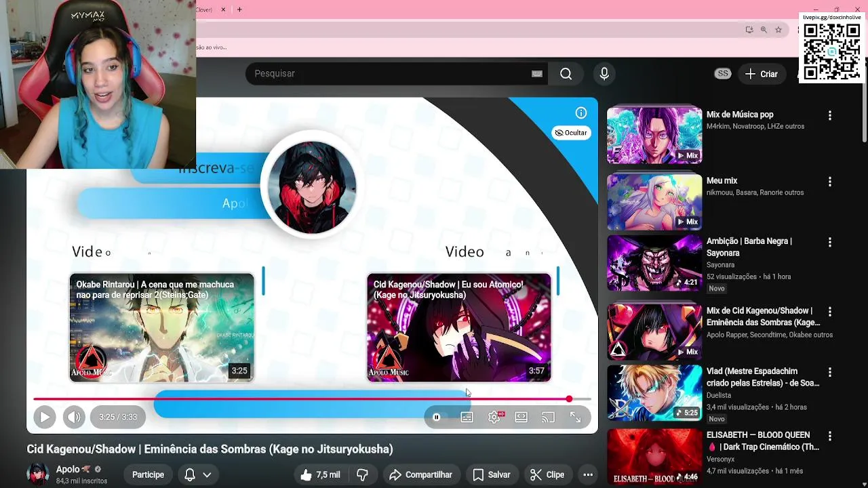Like the video (7,5 mil)
The height and width of the screenshot is (488, 868).
(320, 475)
